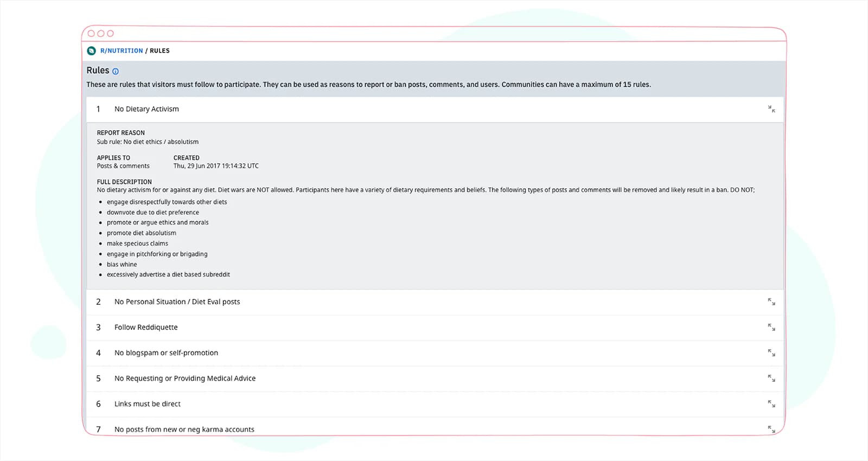868x461 pixels.
Task: Expand the Links must be direct rule
Action: [771, 404]
